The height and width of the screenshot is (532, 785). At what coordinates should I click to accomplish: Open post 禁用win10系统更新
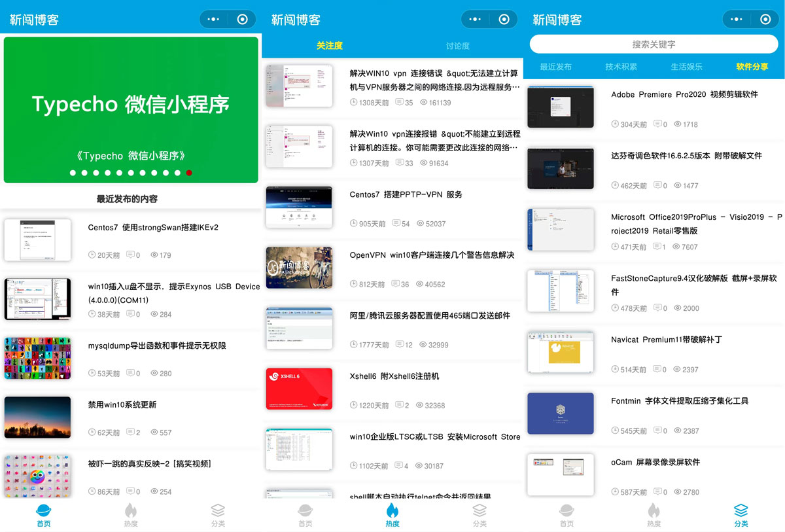(x=122, y=404)
